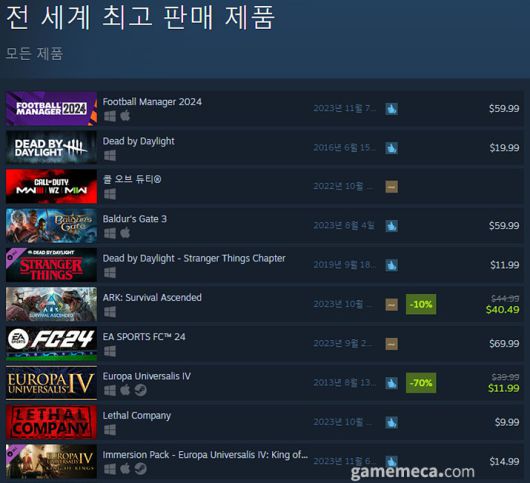
Task: Open the ARK: Survival Ascended title link
Action: (152, 297)
